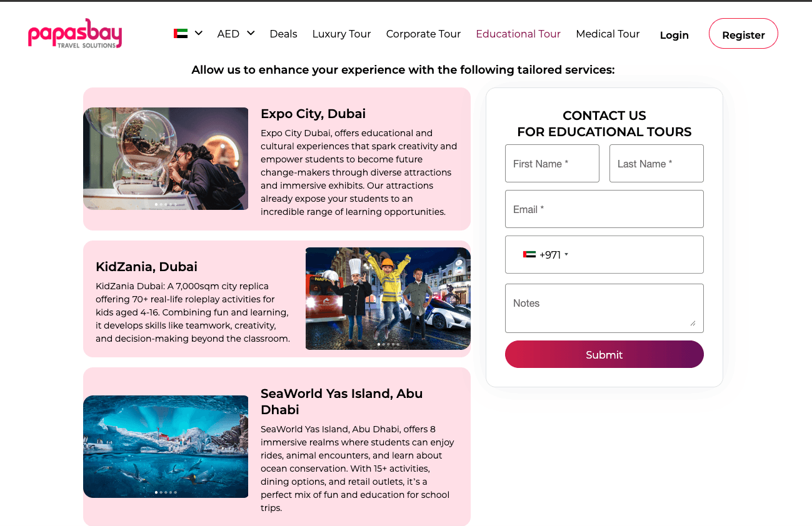Image resolution: width=812 pixels, height=526 pixels.
Task: Open the Deals menu item
Action: [283, 34]
